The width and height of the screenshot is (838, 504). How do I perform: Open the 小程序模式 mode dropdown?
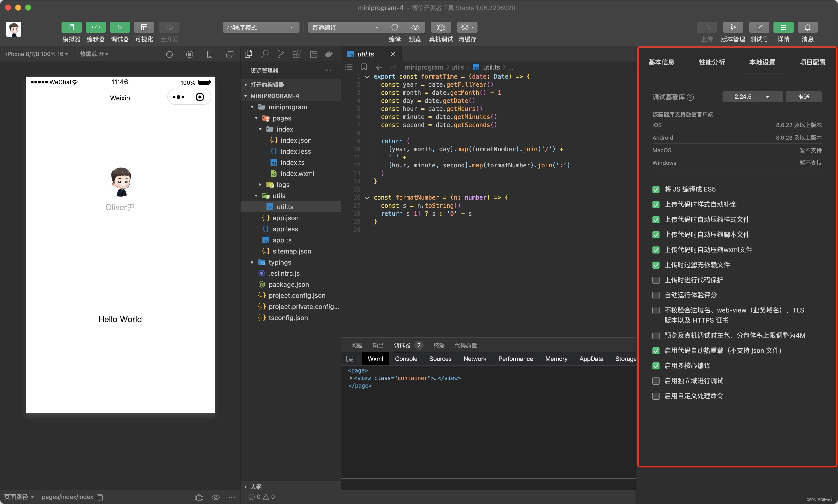(x=260, y=27)
